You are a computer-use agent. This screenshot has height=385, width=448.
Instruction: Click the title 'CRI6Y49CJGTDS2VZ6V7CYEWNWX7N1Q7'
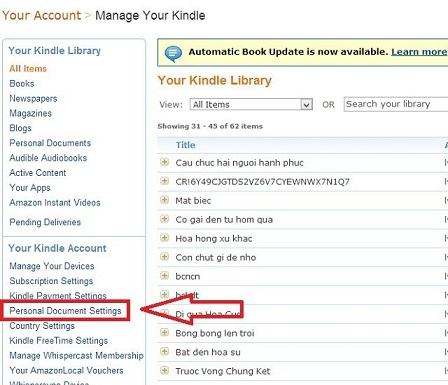click(262, 182)
